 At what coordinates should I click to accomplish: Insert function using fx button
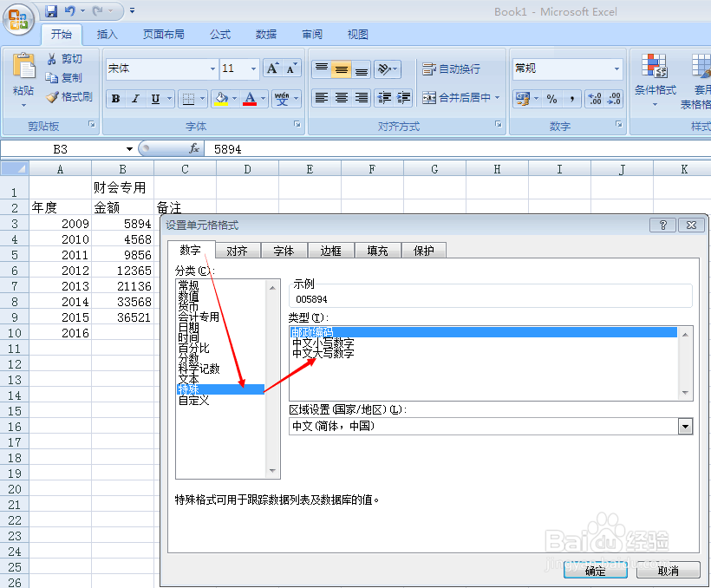point(194,148)
